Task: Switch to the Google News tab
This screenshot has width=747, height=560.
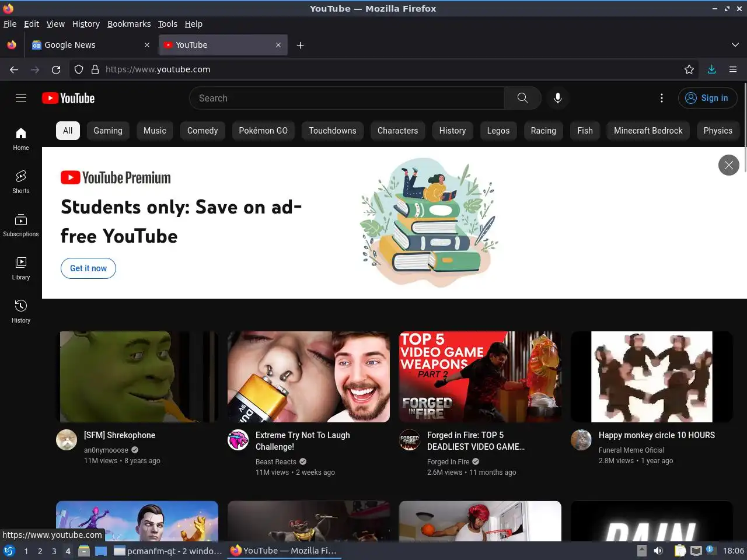Action: (90, 45)
